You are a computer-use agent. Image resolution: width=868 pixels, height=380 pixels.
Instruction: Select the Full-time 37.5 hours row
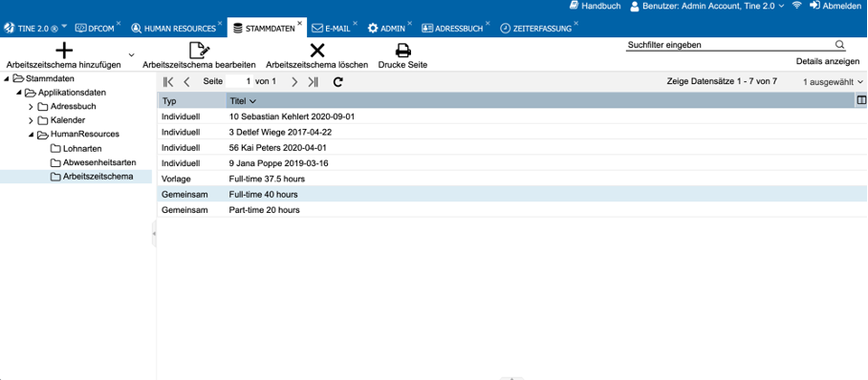511,179
